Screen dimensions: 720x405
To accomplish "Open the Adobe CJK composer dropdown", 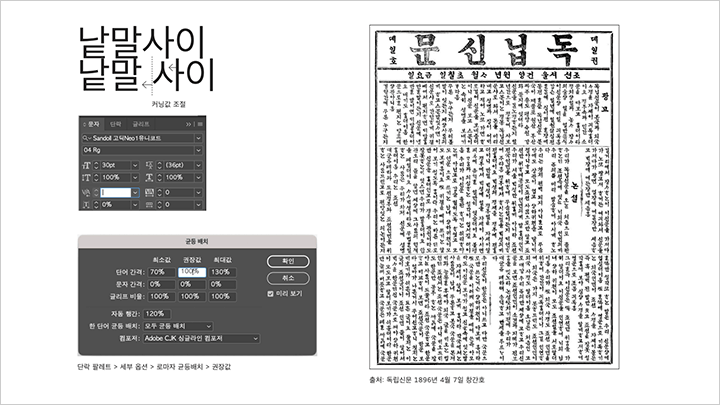I will click(202, 338).
